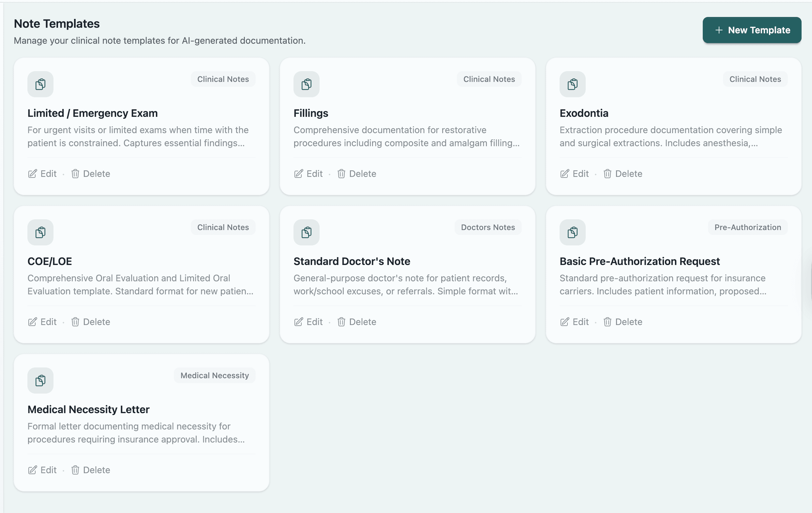Screen dimensions: 812x513
Task: Click the clipboard icon on the COE/LOE card
Action: [x=40, y=232]
